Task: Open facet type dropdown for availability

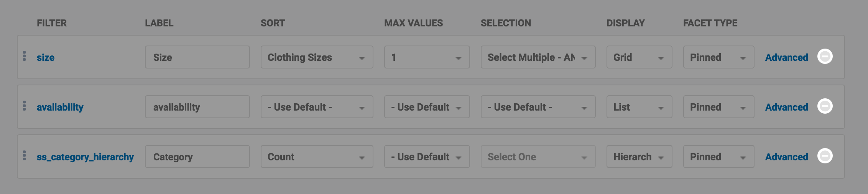Action: [x=718, y=107]
